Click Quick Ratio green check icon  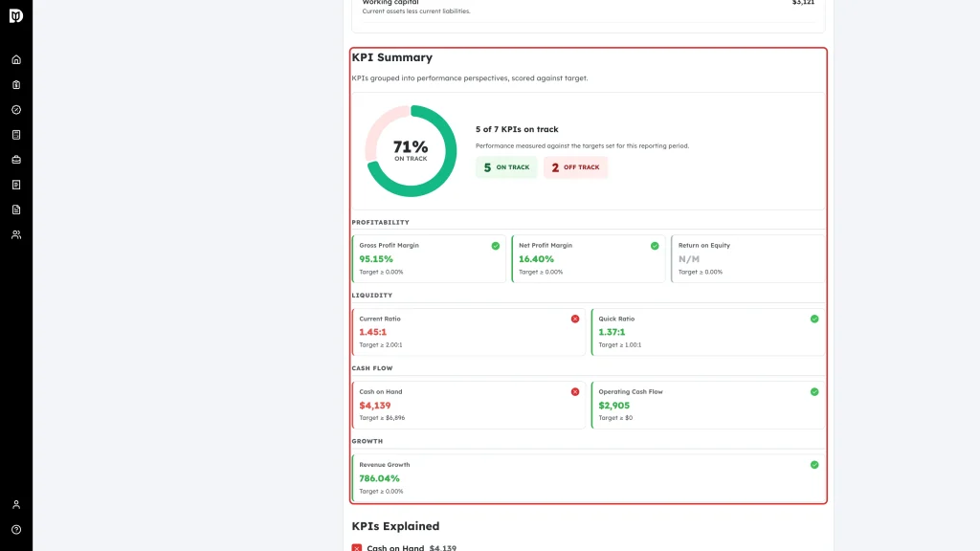point(814,320)
